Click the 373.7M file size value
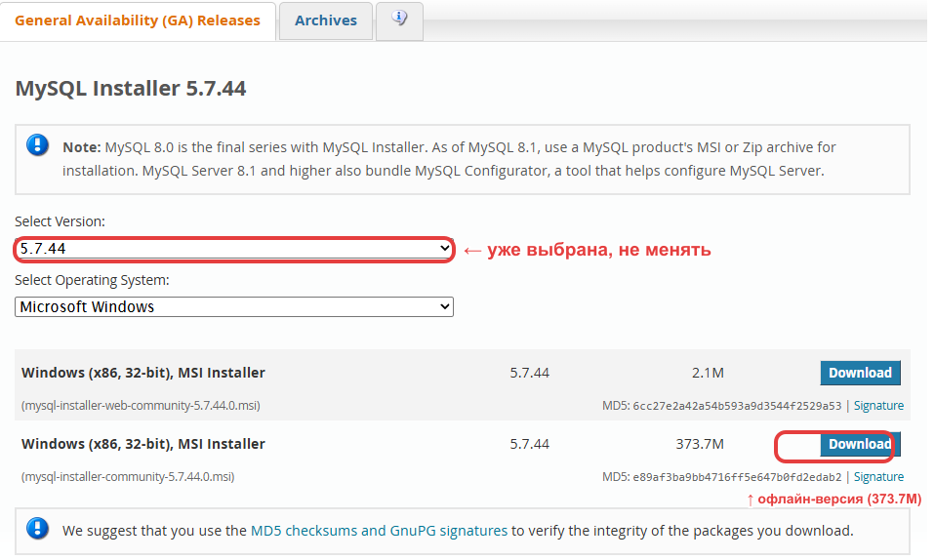Screen dimensions: 935x560 click(700, 444)
